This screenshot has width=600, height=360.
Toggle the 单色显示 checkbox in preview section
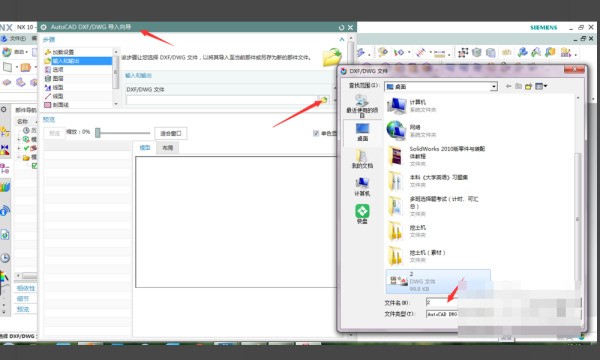(x=316, y=133)
